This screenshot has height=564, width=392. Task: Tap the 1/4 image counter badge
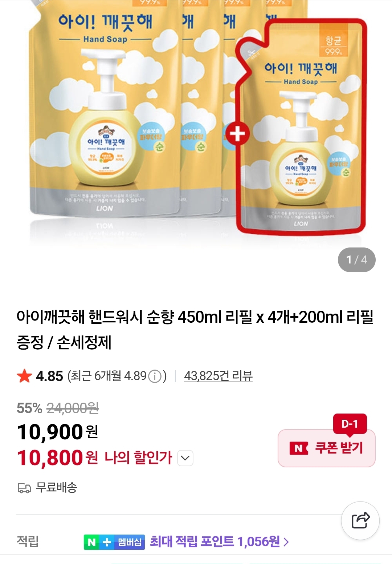356,260
